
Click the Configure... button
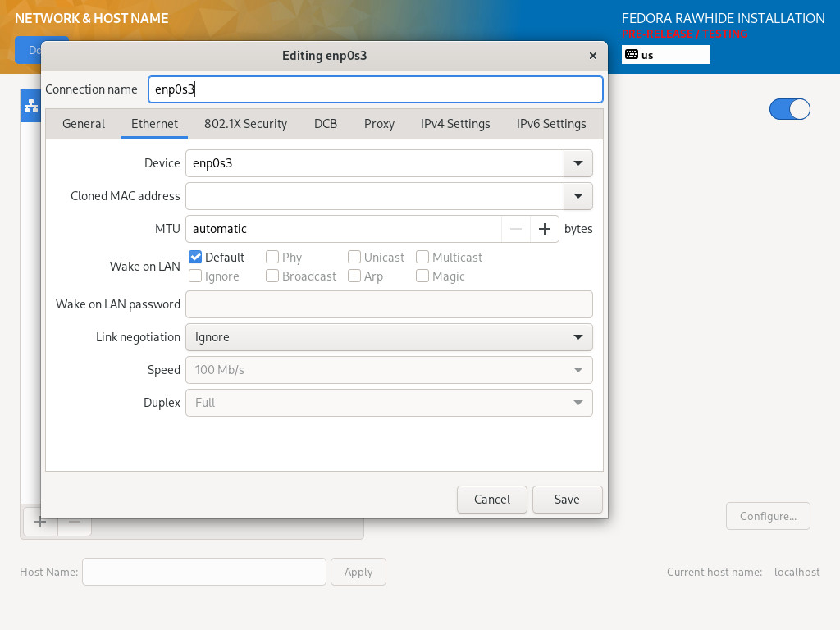(x=768, y=517)
